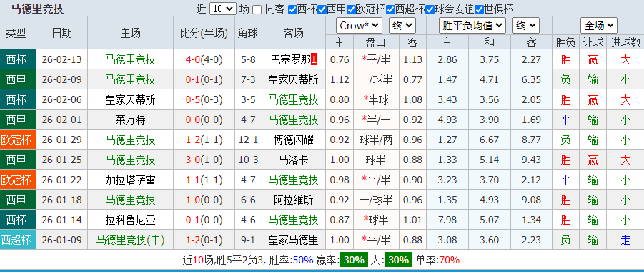Image resolution: width=644 pixels, height=272 pixels.
Task: Click the 客场 column header
Action: (293, 34)
